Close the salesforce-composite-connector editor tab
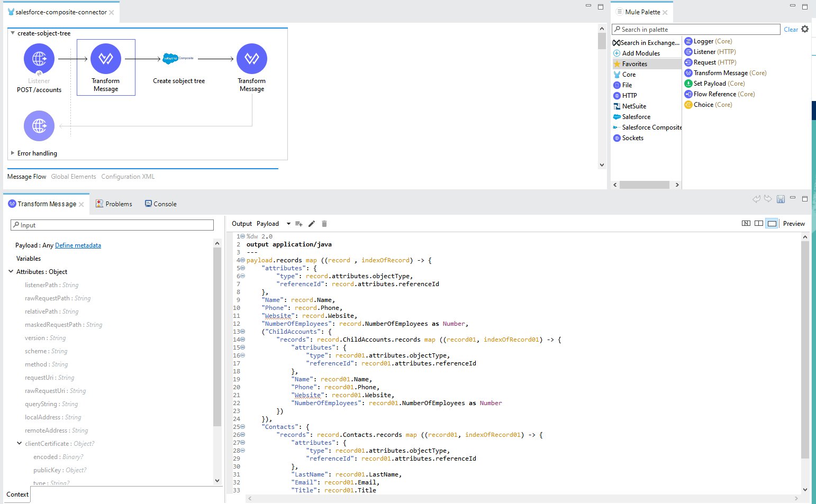Viewport: 816px width, 504px height. click(112, 12)
